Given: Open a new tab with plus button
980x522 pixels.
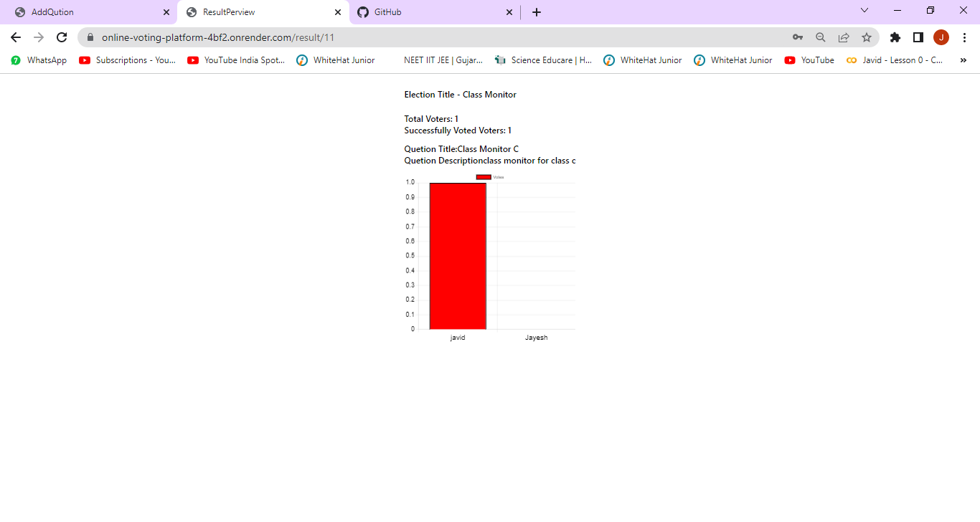Looking at the screenshot, I should 537,12.
